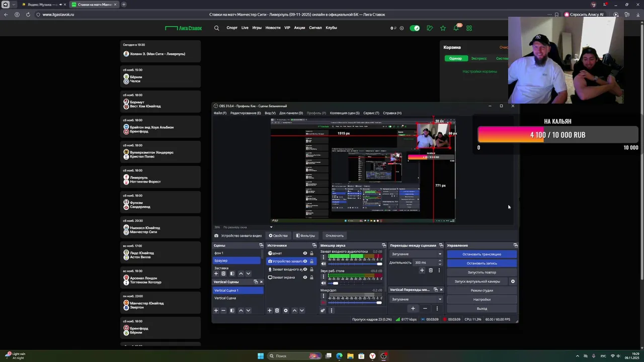Remove selected source with trash icon in Источники

[277, 310]
